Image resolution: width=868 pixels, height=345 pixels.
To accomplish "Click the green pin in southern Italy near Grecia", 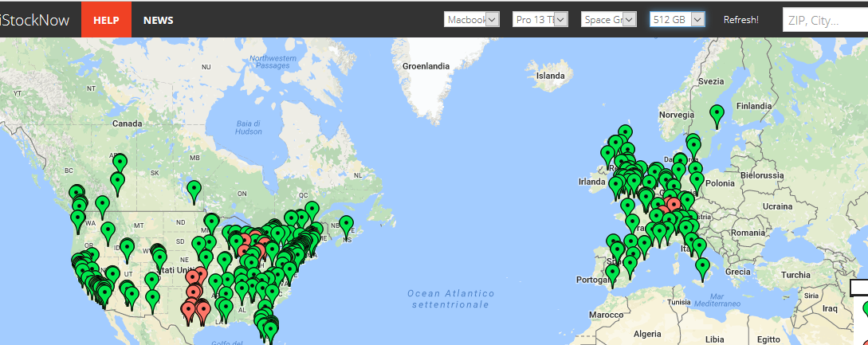I will coord(702,269).
